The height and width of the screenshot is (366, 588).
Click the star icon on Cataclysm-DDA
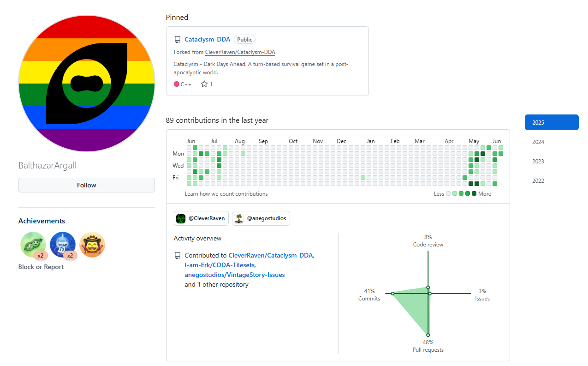point(204,84)
